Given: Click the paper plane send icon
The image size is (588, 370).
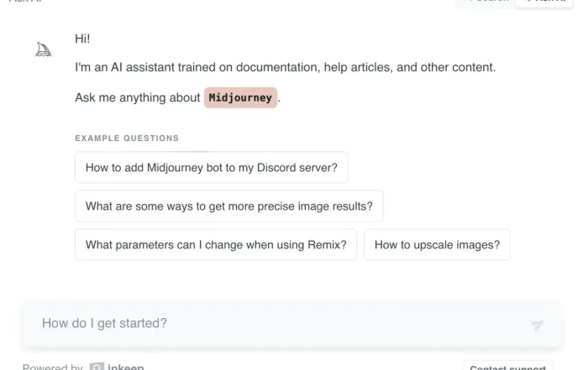Looking at the screenshot, I should click(537, 325).
